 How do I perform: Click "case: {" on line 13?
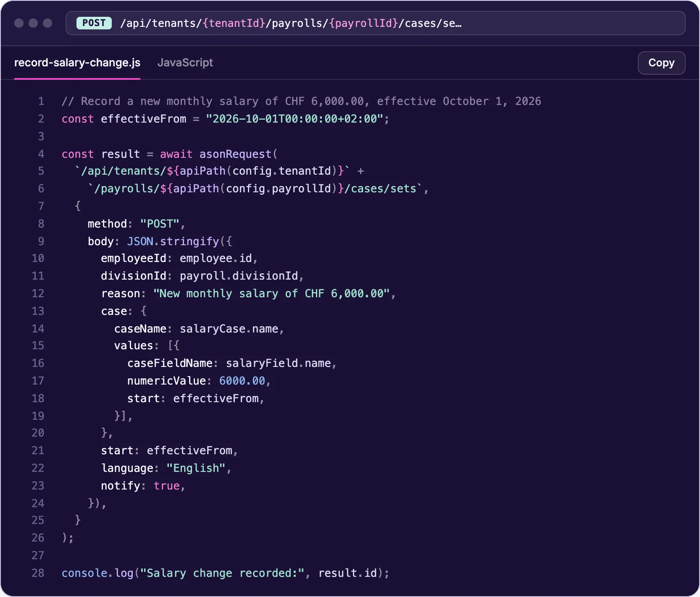[124, 311]
